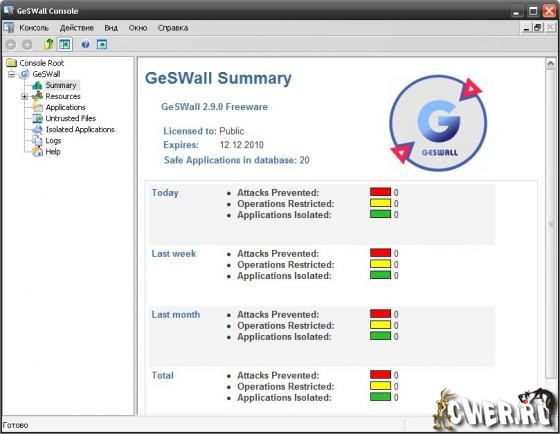The image size is (560, 434).
Task: Click the Last month section heading
Action: [176, 315]
